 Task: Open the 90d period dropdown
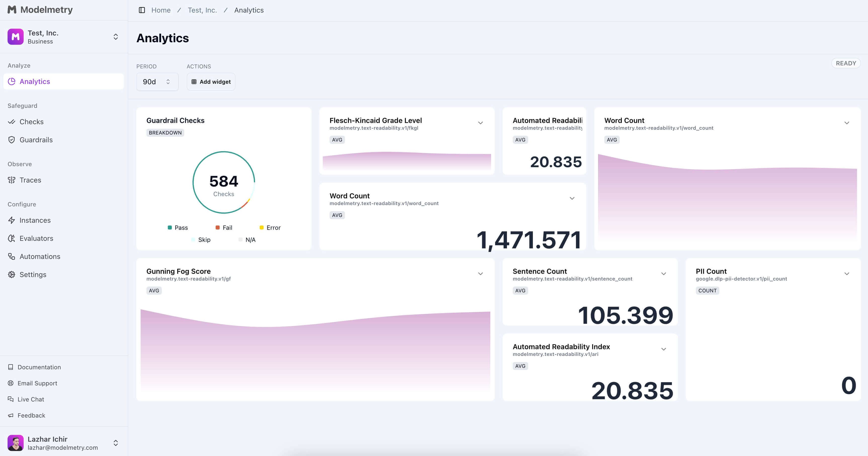(157, 82)
